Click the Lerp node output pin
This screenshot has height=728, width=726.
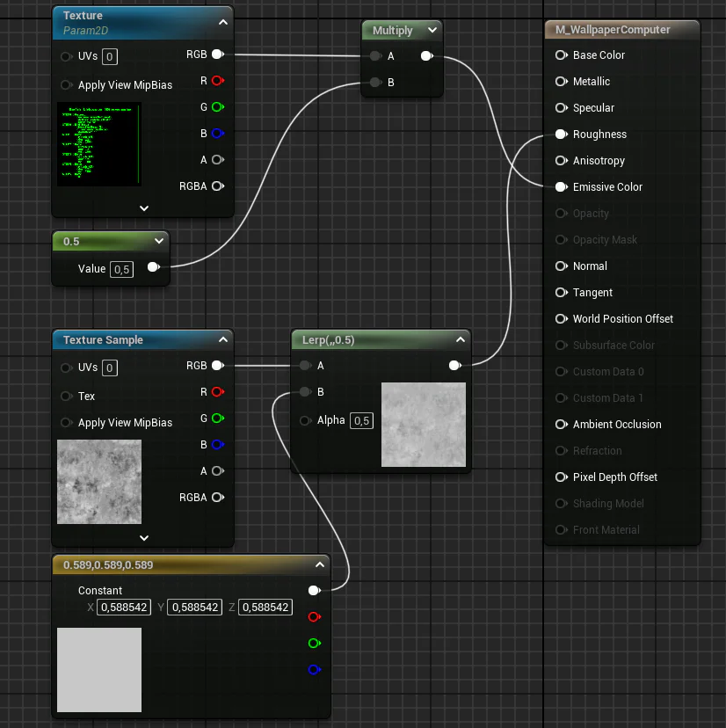click(x=454, y=366)
